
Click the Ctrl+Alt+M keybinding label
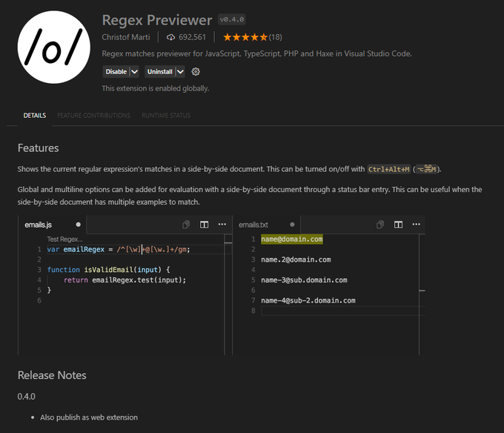pyautogui.click(x=388, y=169)
